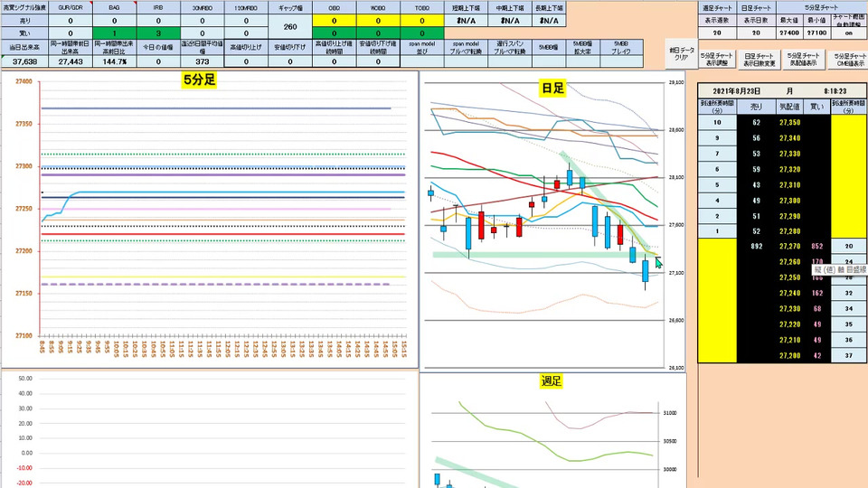Select the date cell 2021年8月23日
The image size is (868, 488).
click(736, 90)
